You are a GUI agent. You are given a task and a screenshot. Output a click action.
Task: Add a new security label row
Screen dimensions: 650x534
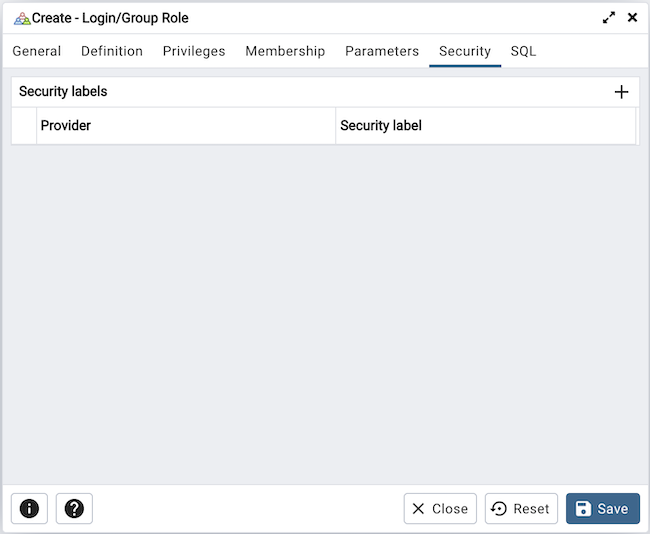621,92
